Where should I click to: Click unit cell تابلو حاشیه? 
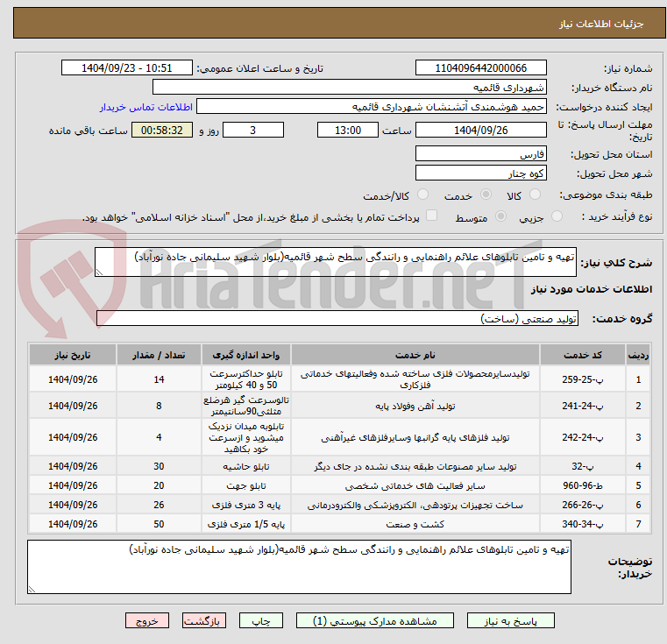pyautogui.click(x=246, y=466)
